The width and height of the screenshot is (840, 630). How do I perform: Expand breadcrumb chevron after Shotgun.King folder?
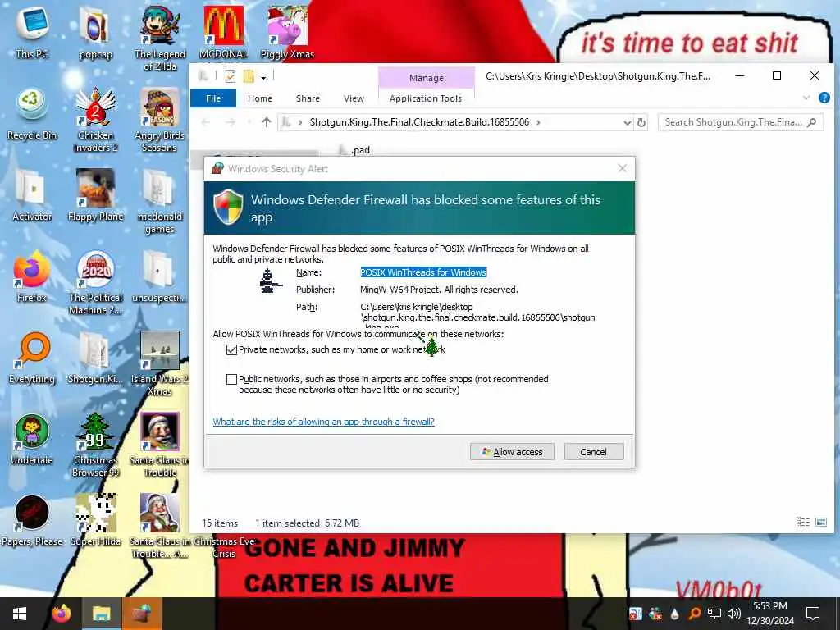(x=538, y=123)
